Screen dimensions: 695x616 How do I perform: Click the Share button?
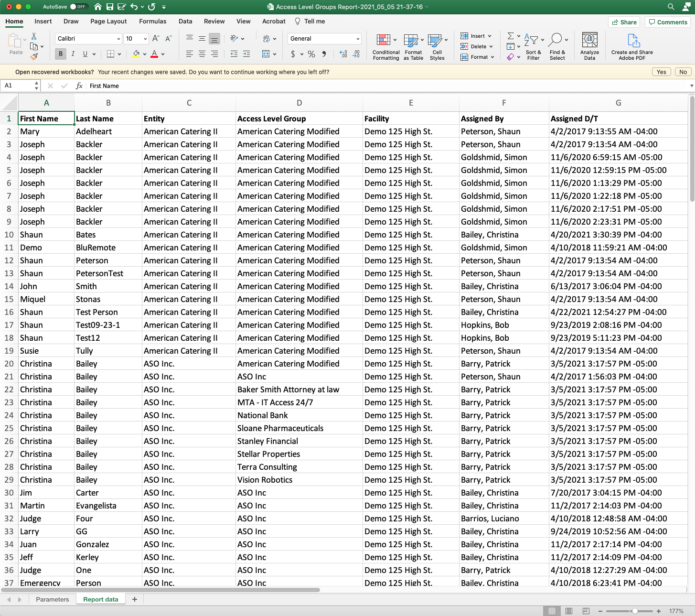pyautogui.click(x=624, y=22)
